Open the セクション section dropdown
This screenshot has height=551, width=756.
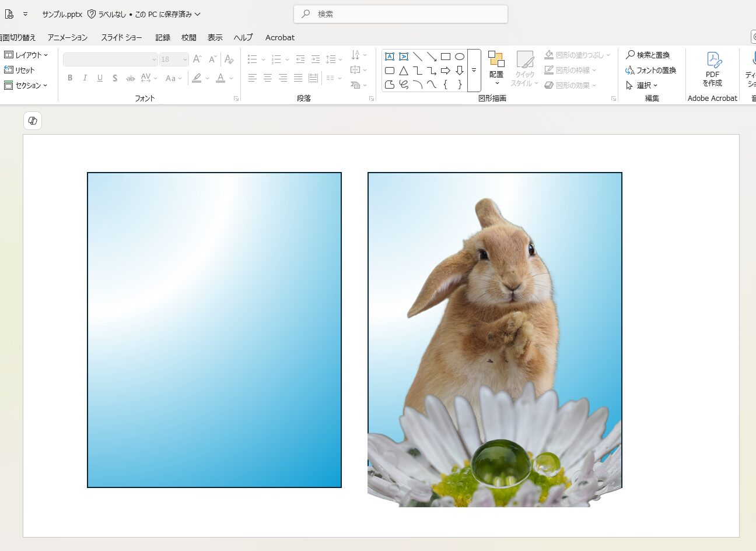(26, 85)
